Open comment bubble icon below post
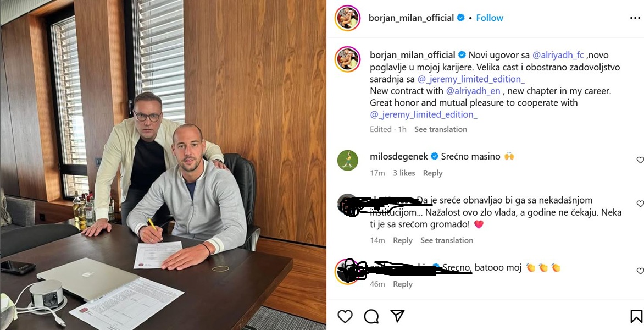Image resolution: width=644 pixels, height=330 pixels. pos(371,316)
